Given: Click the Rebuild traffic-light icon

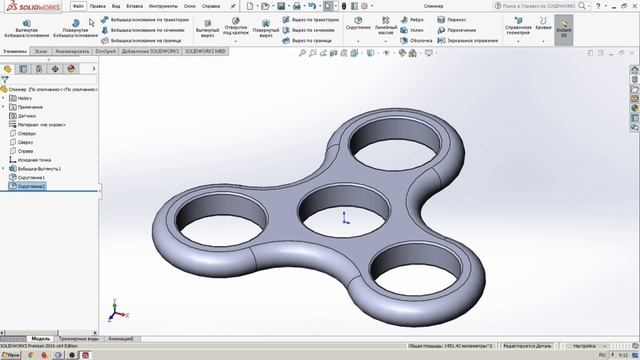Looking at the screenshot, I should click(x=344, y=6).
